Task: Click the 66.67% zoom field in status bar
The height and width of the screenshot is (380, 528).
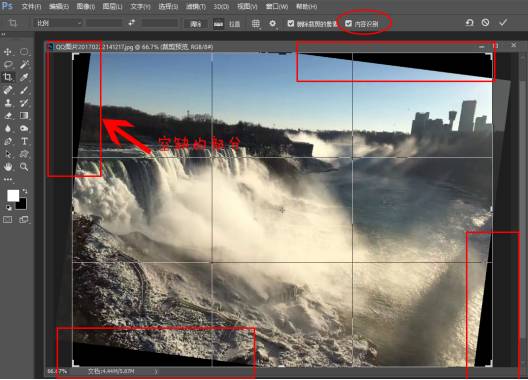Action: 57,371
